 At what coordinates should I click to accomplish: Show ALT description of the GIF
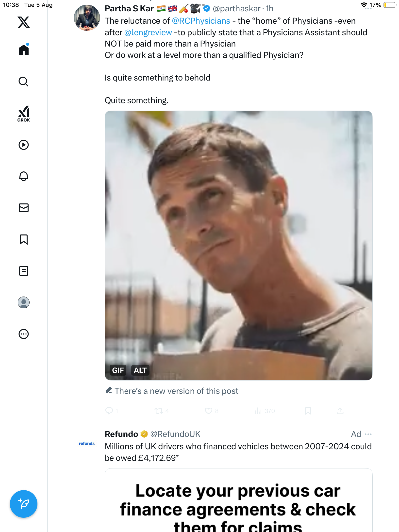140,370
